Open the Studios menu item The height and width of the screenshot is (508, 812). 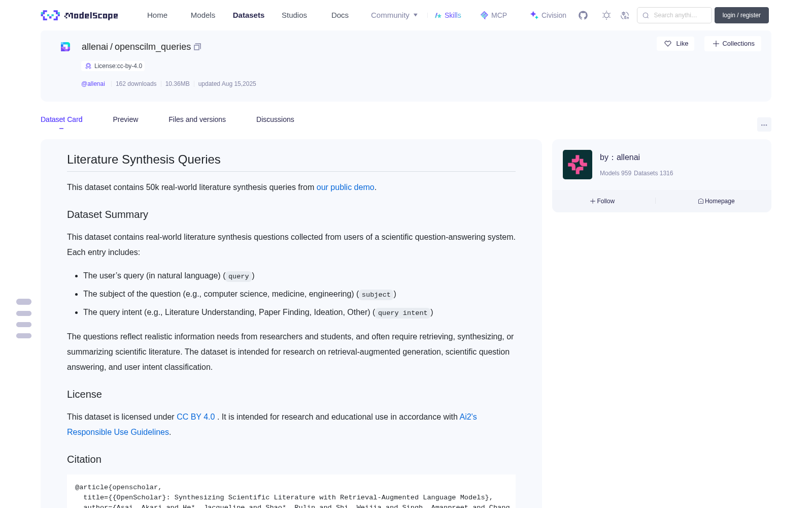294,15
